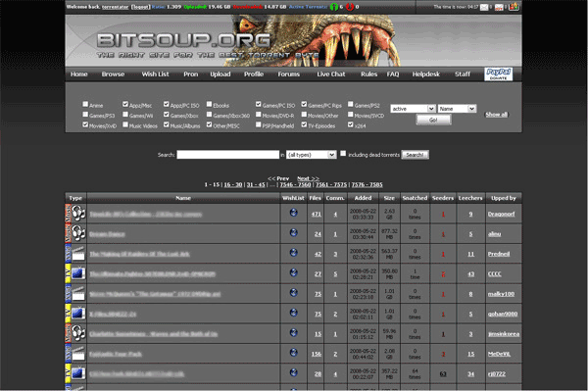Image resolution: width=588 pixels, height=391 pixels.
Task: Check the including dead torrents box
Action: click(x=343, y=153)
